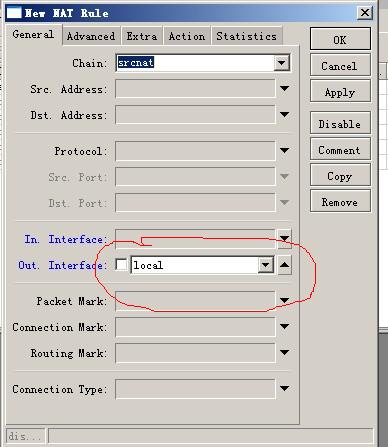The image size is (388, 447).
Task: Open the Chain dropdown list
Action: pyautogui.click(x=282, y=63)
